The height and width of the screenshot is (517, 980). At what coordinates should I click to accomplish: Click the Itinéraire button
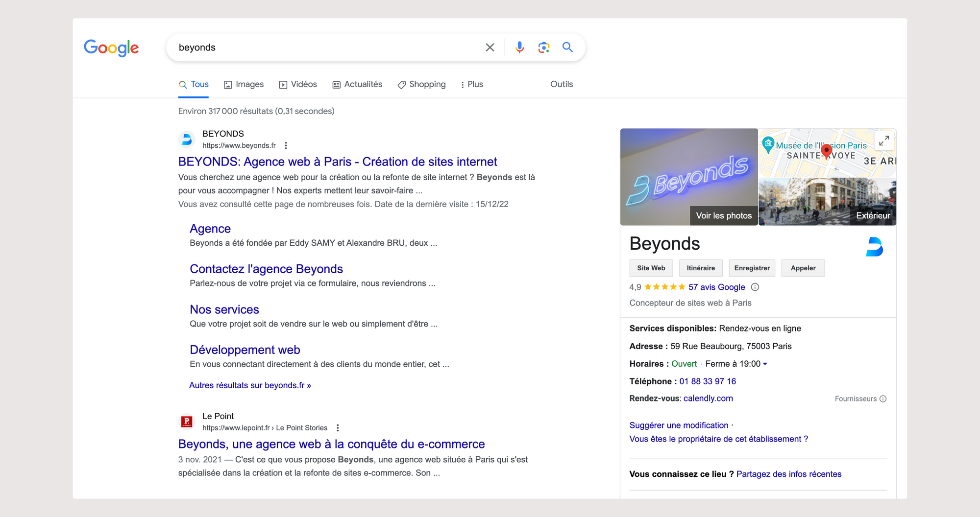(701, 268)
